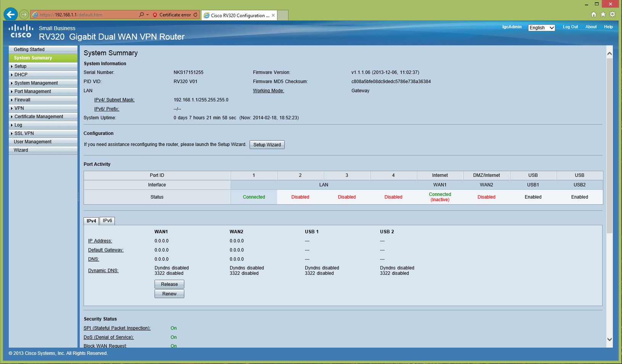Open the Help link in the header
This screenshot has height=364, width=622.
(608, 27)
